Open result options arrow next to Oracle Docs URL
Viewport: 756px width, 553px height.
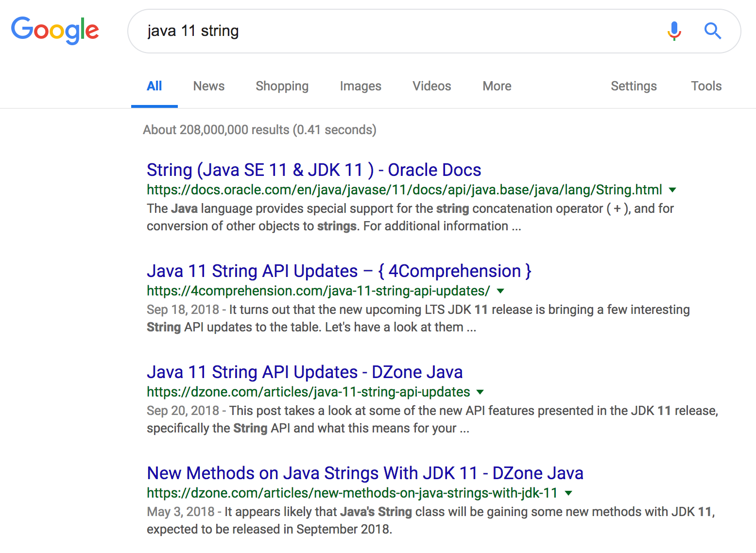tap(673, 190)
